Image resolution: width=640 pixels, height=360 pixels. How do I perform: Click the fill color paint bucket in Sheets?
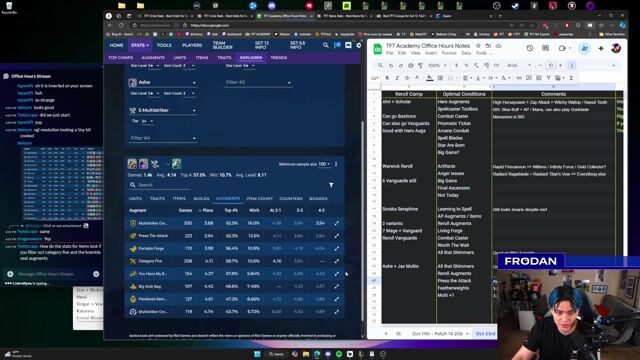429,78
